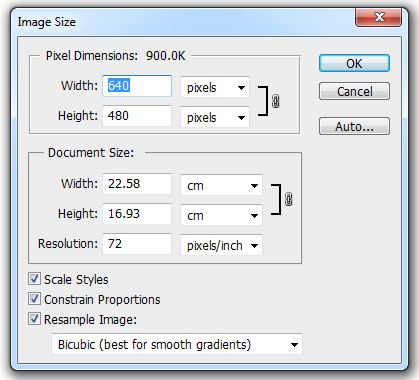The image size is (419, 380).
Task: Select the document Width field 22.58
Action: click(137, 184)
